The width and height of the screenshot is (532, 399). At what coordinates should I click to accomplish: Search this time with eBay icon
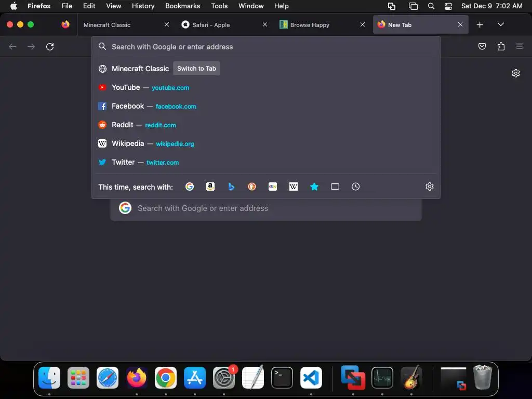click(273, 187)
